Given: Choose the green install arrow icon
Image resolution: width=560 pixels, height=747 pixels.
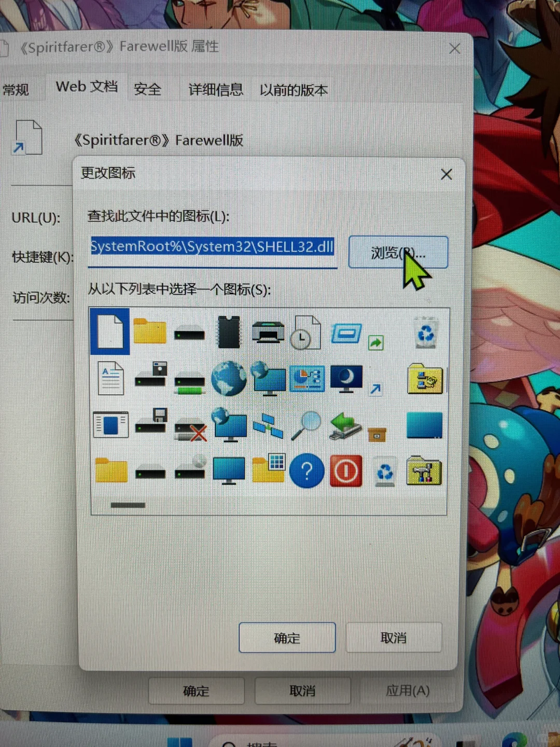Looking at the screenshot, I should click(x=346, y=425).
